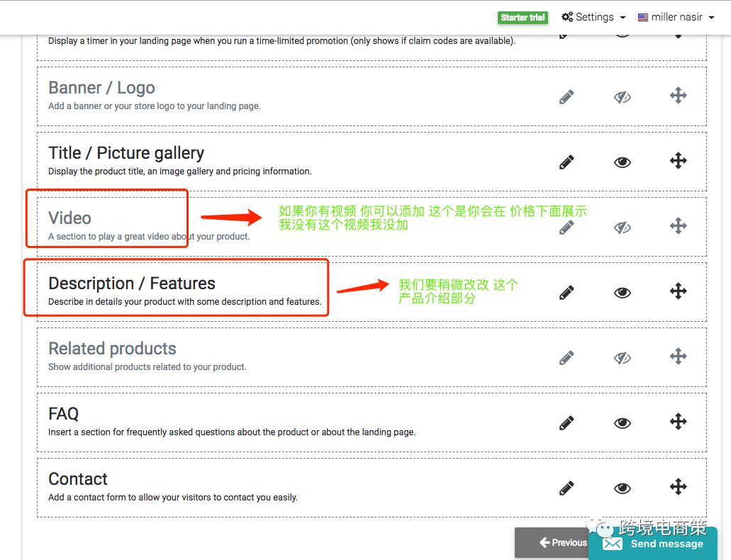This screenshot has width=731, height=560.
Task: Hide the Description / Features section
Action: 623,292
